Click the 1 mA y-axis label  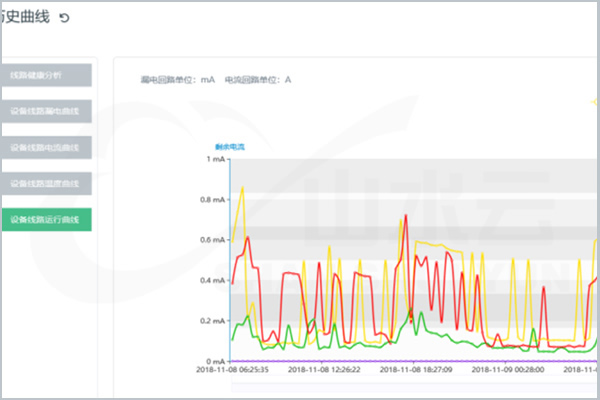216,159
